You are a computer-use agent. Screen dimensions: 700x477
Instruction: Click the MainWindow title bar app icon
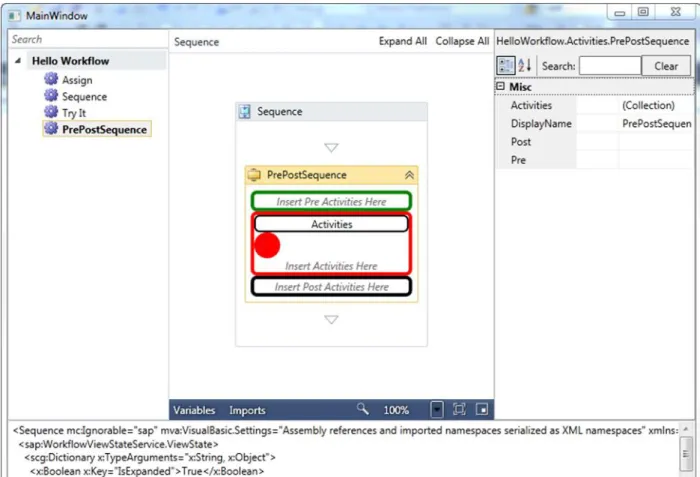tap(14, 16)
